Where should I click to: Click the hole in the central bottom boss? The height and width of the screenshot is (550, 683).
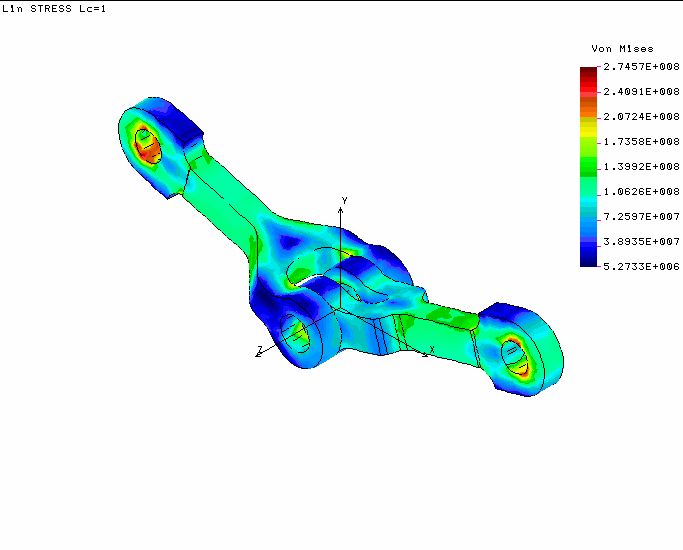click(294, 334)
